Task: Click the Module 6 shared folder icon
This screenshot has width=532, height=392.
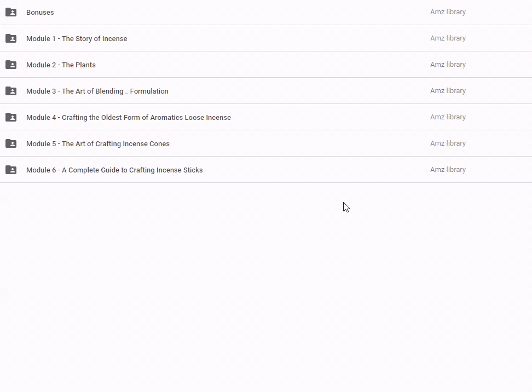Action: coord(11,170)
